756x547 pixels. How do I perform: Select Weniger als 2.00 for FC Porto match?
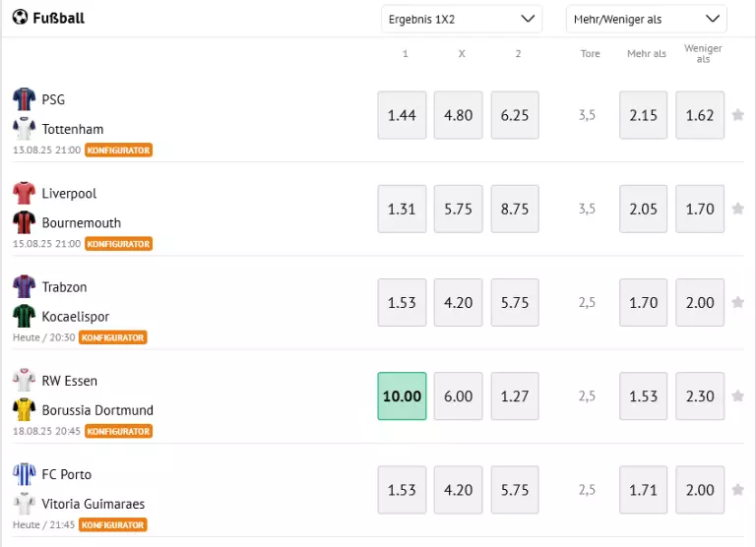(700, 490)
